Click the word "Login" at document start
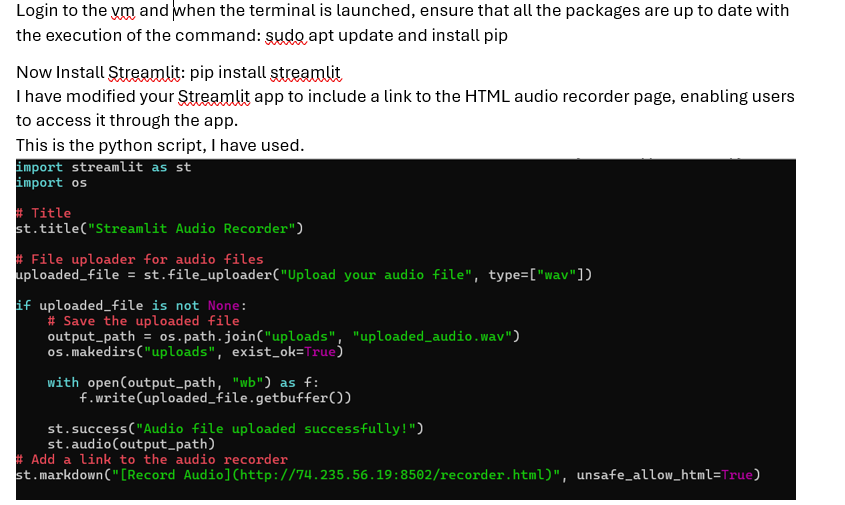 pos(36,10)
